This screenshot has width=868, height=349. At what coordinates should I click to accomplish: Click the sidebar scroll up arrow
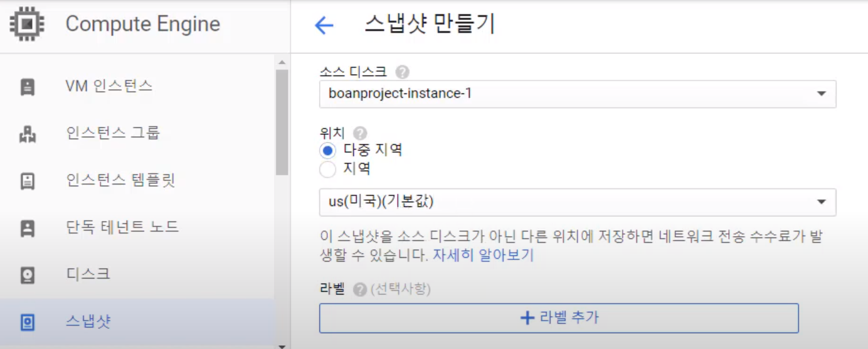pos(282,62)
